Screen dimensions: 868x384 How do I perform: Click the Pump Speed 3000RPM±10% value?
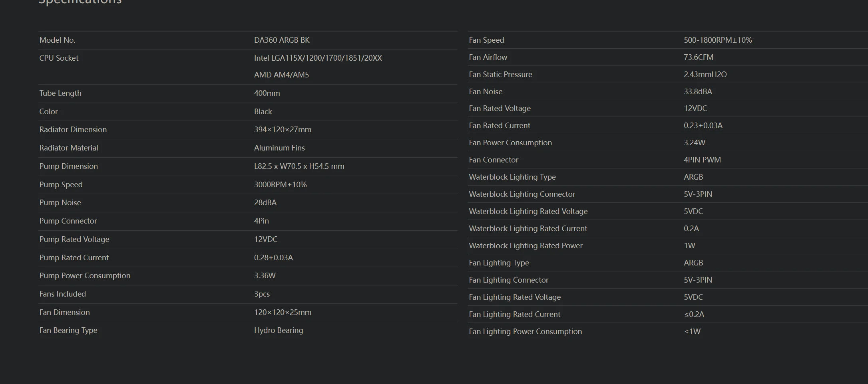[x=281, y=184]
